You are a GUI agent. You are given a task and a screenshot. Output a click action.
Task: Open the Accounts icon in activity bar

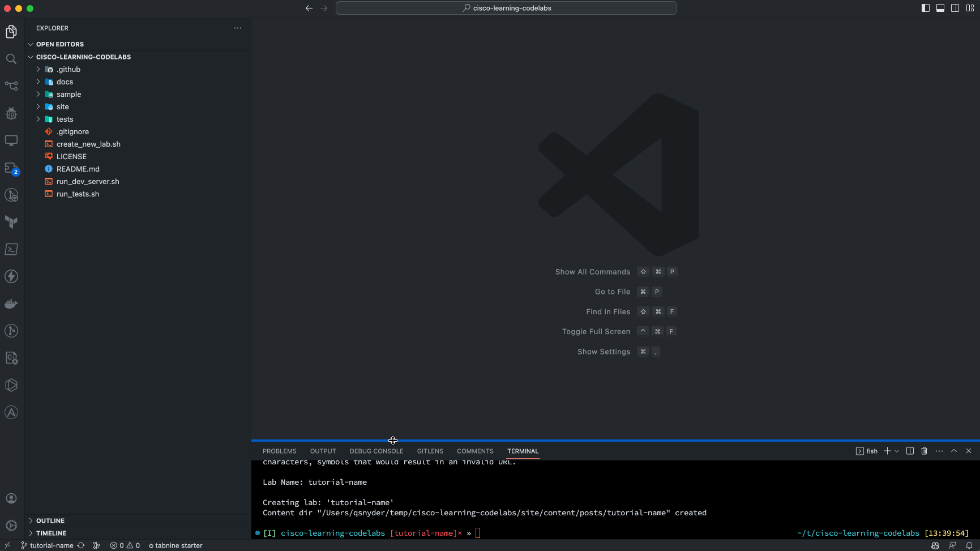(11, 498)
